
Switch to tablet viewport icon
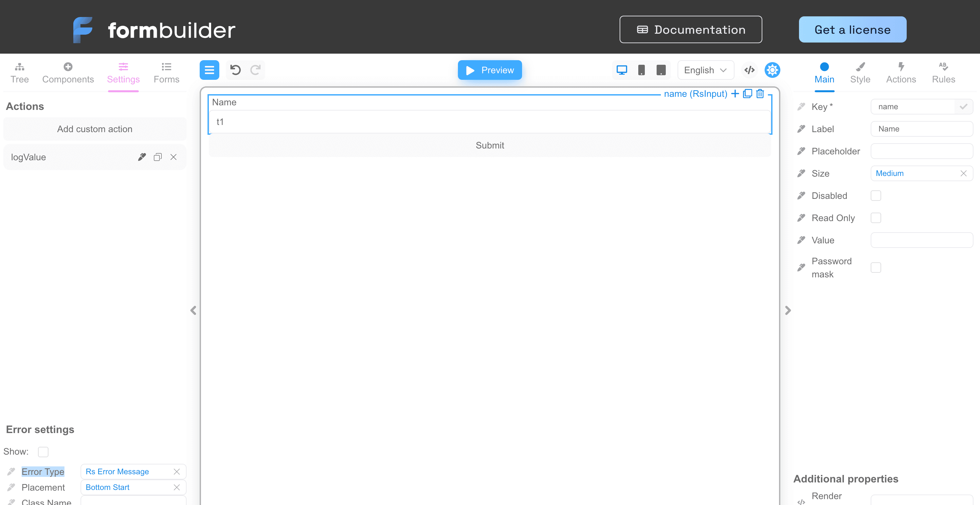tap(661, 70)
